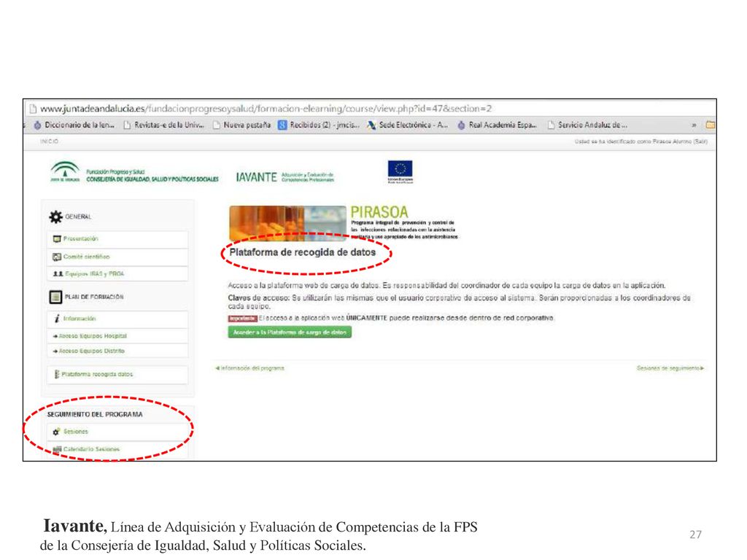747x560 pixels.
Task: Click the PLAN DE FORMACIÓN icon
Action: (55, 297)
